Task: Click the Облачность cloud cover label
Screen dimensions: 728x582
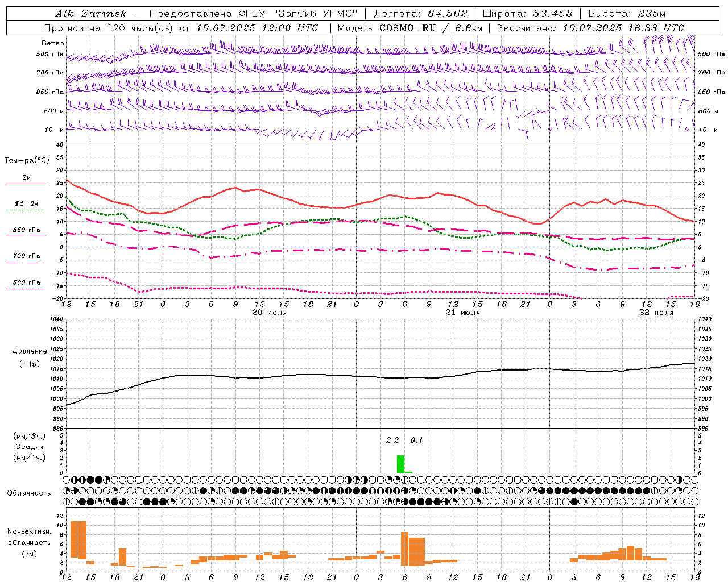Action: (29, 493)
